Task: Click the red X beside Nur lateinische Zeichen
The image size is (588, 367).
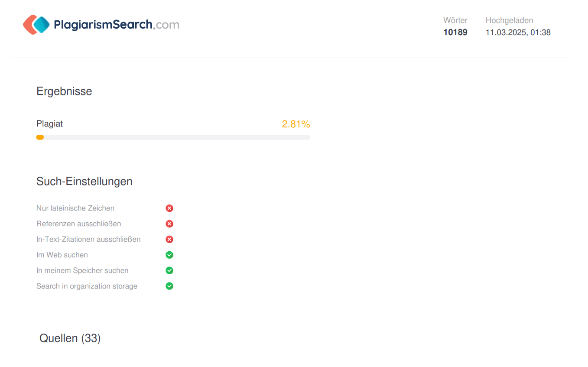Action: coord(169,208)
